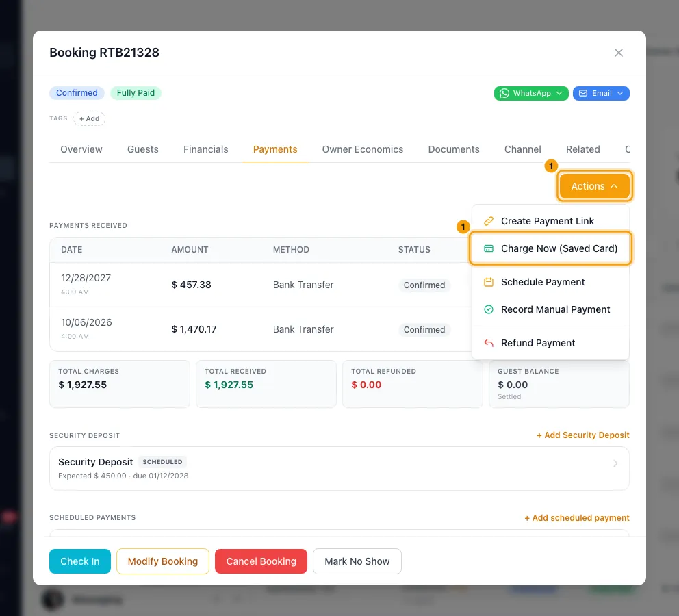Open the Channel tab

pos(523,149)
